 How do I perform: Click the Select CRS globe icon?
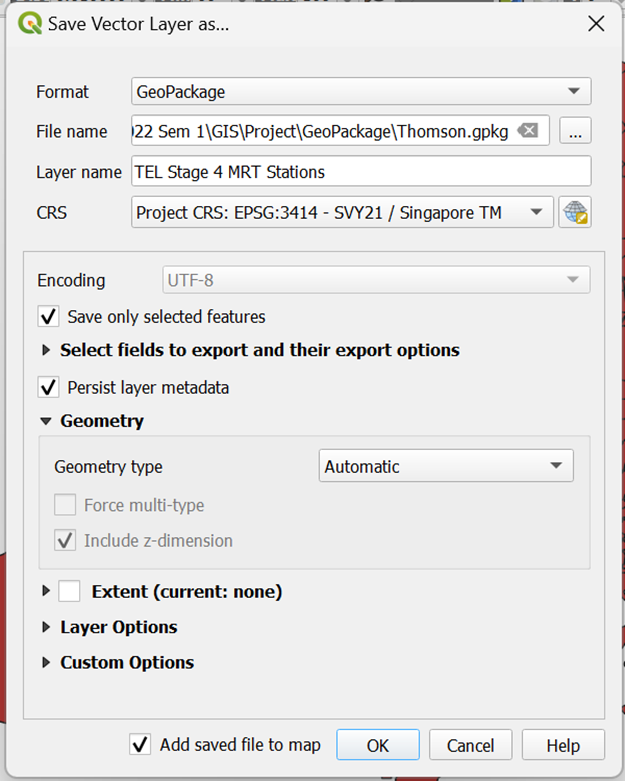tap(574, 212)
